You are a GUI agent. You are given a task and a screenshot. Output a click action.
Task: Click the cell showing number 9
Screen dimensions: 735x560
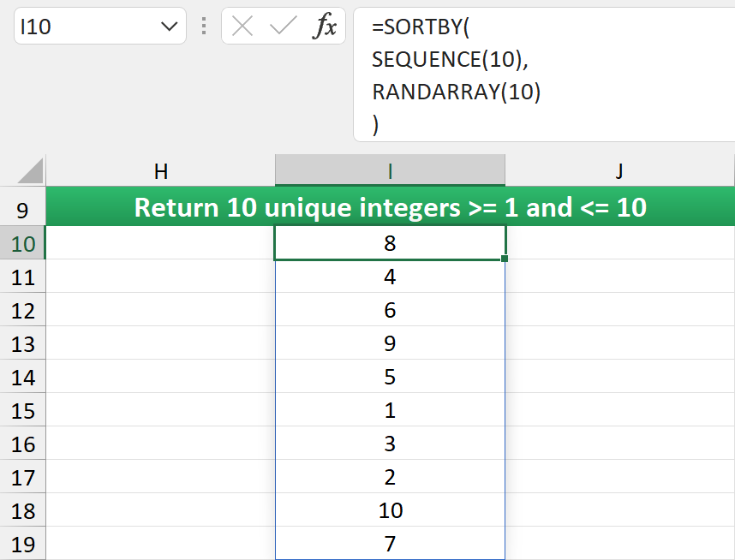(x=390, y=343)
